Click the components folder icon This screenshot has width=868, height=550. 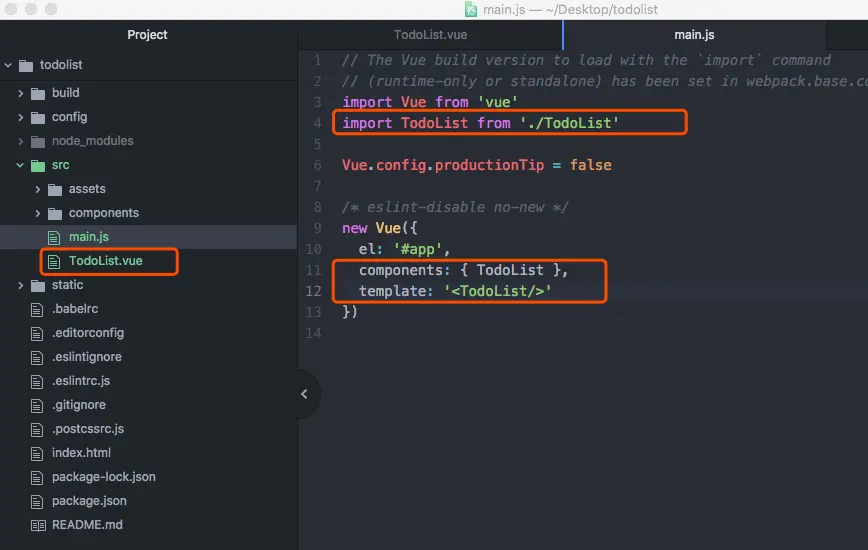[55, 214]
